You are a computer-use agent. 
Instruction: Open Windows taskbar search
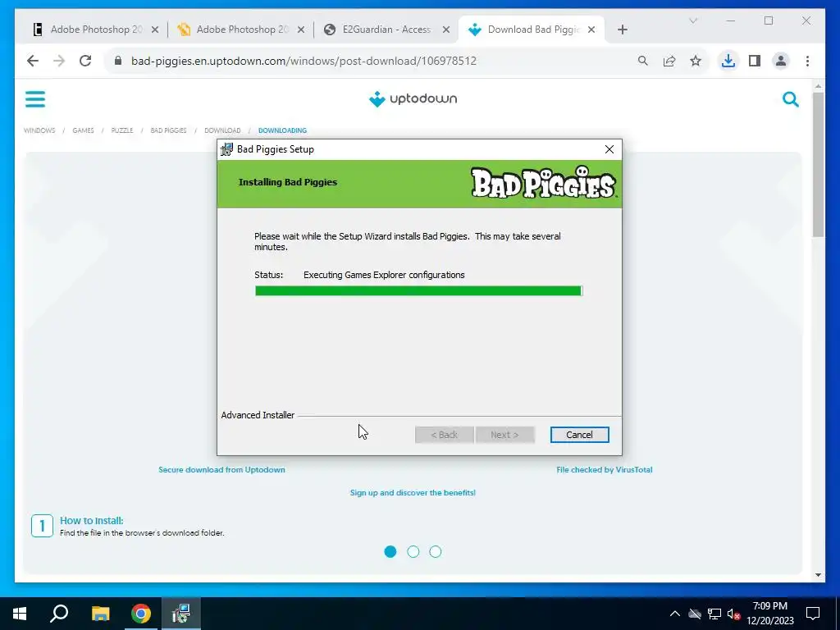point(59,614)
